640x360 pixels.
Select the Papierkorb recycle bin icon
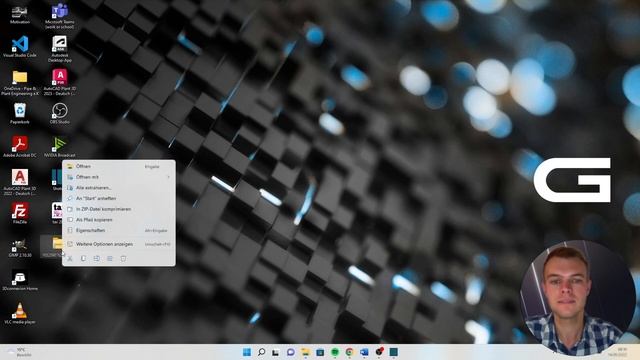point(20,113)
